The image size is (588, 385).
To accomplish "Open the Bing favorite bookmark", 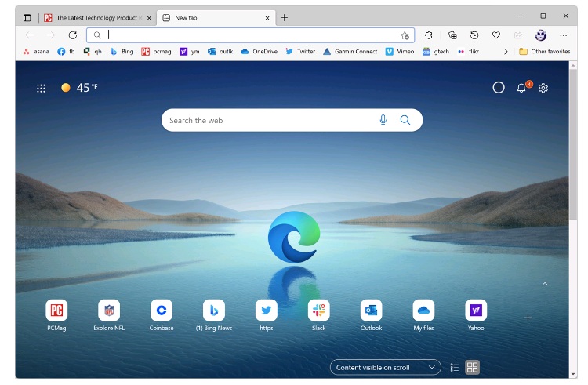I will [x=122, y=52].
